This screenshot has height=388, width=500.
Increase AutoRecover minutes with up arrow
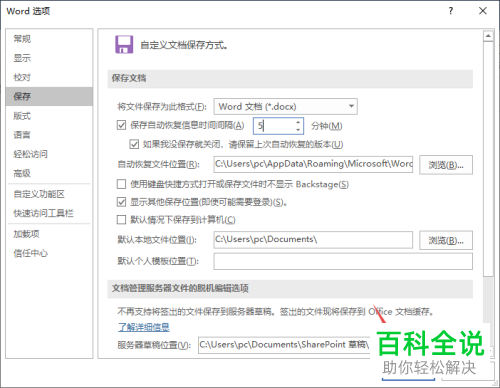[298, 122]
